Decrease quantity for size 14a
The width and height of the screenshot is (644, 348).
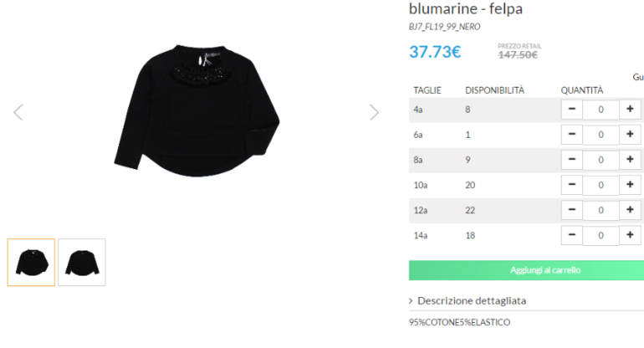[572, 235]
